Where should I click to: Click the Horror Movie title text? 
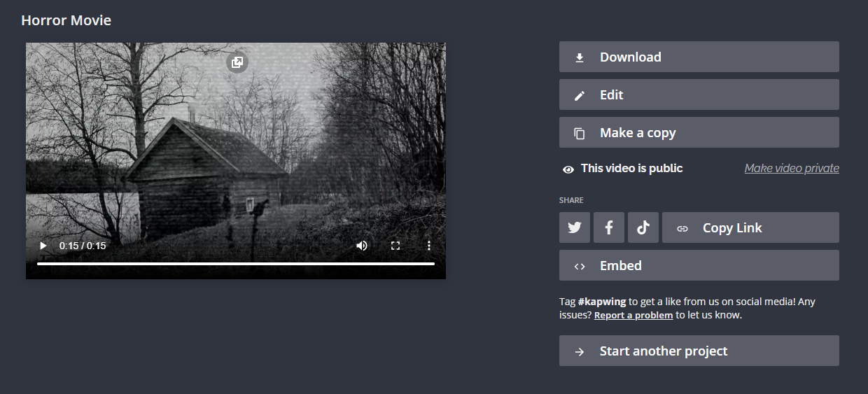pos(66,20)
